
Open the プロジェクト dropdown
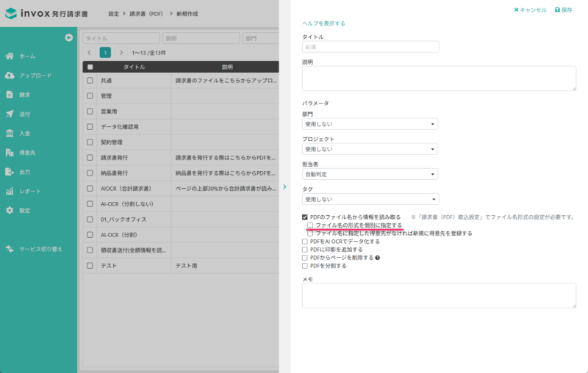click(x=370, y=149)
